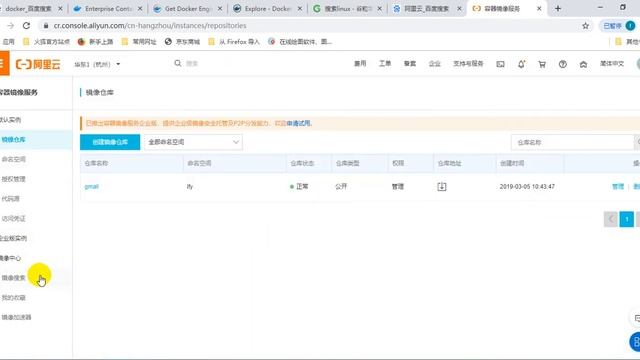The height and width of the screenshot is (360, 640).
Task: Open the 常用网址 bookmark folder
Action: tap(139, 42)
